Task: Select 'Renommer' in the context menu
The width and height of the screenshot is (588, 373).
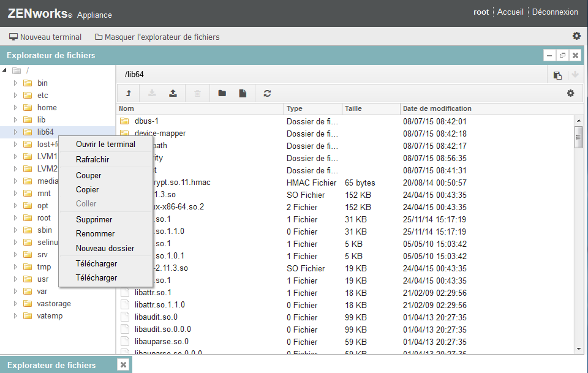Action: 95,233
